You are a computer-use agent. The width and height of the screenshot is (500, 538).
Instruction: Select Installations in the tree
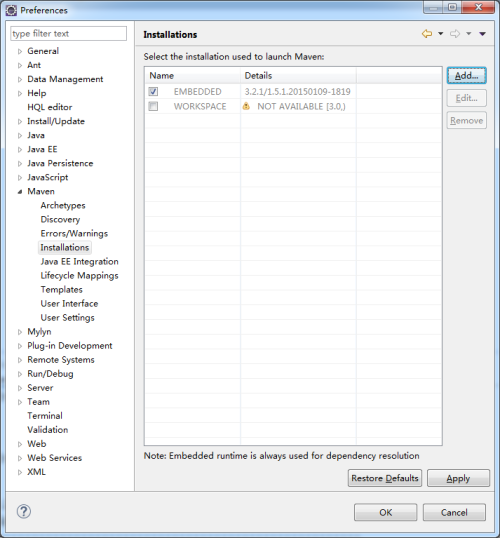[x=65, y=247]
